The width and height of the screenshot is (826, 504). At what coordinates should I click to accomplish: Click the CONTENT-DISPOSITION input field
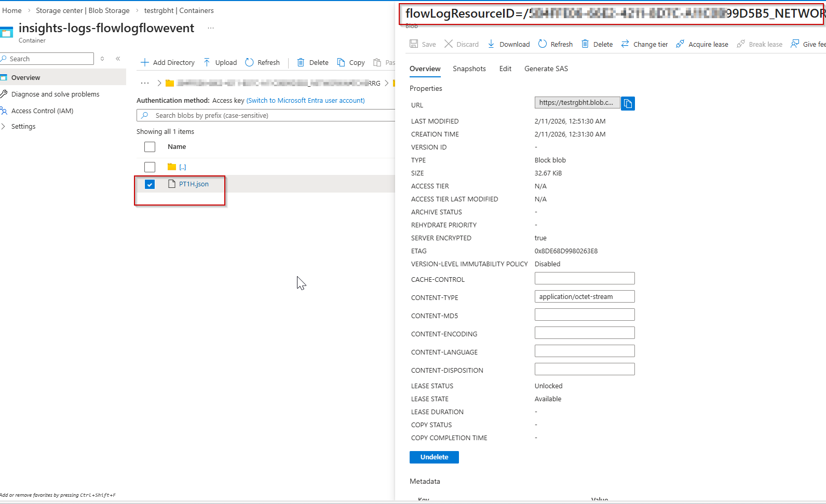click(x=585, y=369)
